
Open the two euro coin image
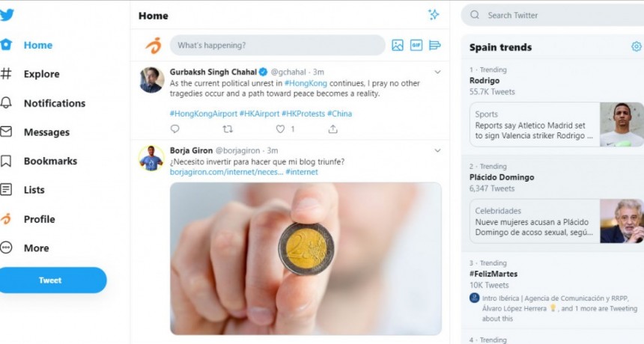[x=306, y=258]
